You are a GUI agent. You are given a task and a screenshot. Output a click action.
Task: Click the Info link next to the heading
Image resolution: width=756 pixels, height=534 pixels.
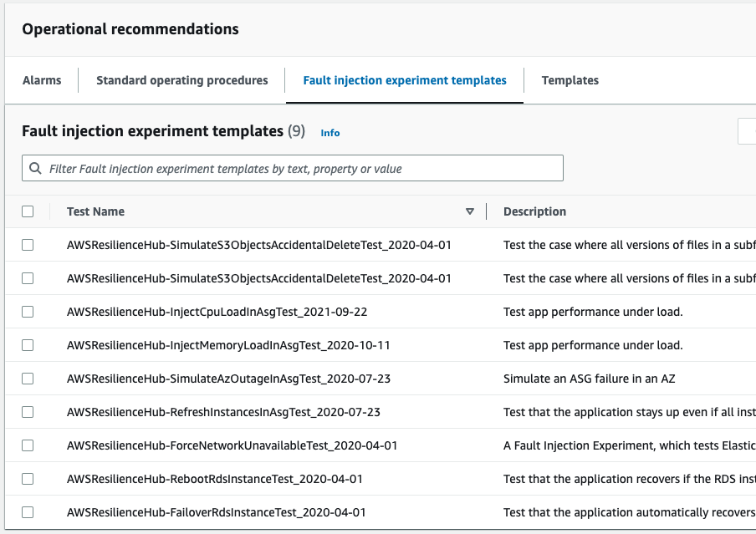click(x=329, y=133)
